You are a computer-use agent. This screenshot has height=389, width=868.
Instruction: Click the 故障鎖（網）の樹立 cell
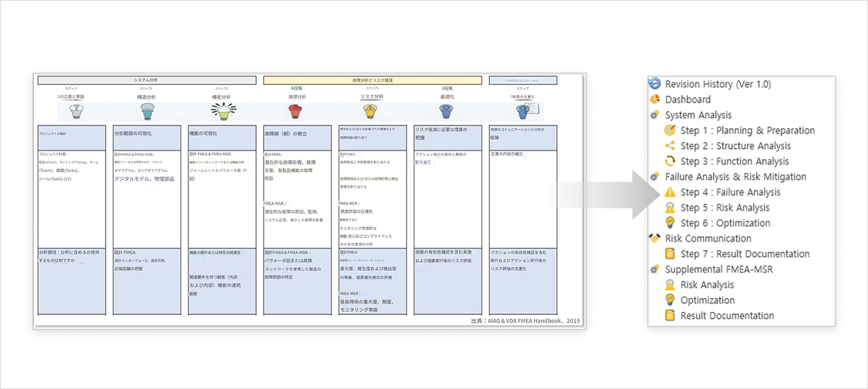pyautogui.click(x=298, y=137)
